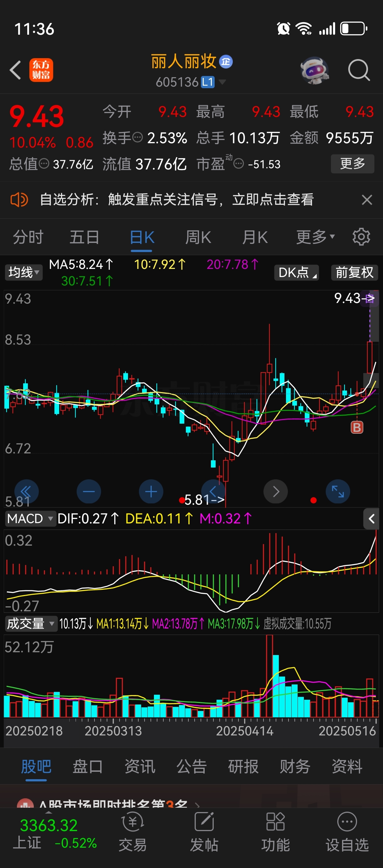Image resolution: width=383 pixels, height=868 pixels.
Task: Tap the 交易 trade icon
Action: (132, 832)
